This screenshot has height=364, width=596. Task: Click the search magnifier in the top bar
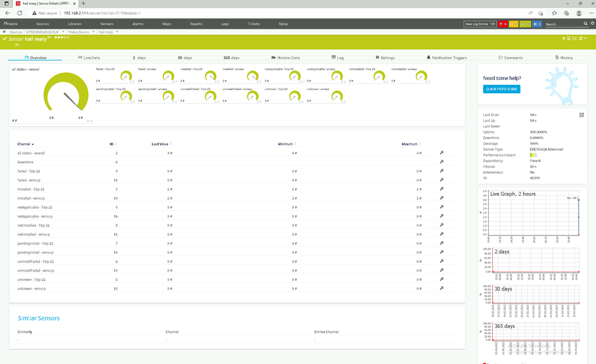pyautogui.click(x=585, y=24)
